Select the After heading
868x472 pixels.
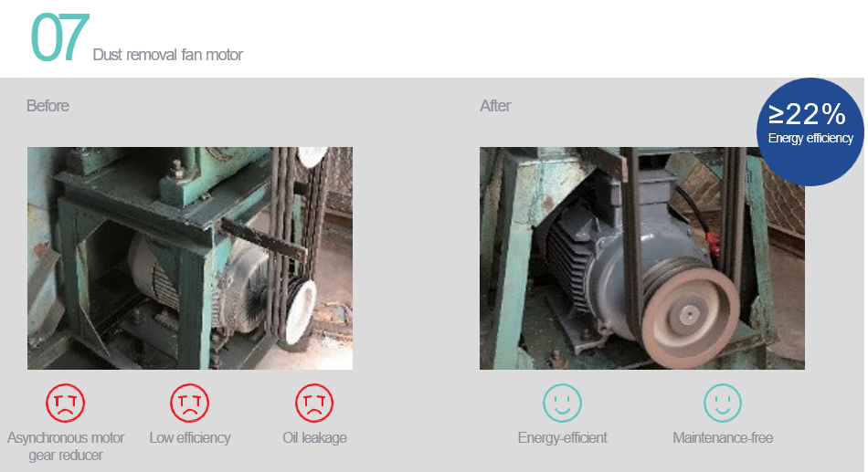pos(495,106)
